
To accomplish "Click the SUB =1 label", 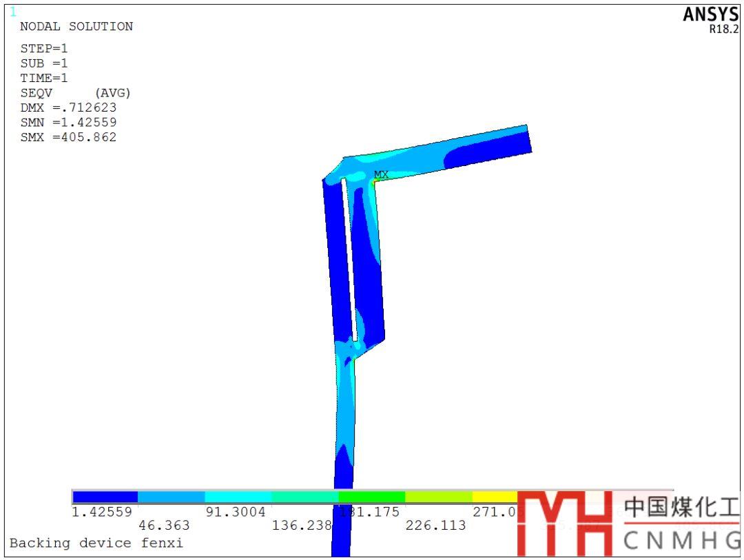I will [44, 63].
